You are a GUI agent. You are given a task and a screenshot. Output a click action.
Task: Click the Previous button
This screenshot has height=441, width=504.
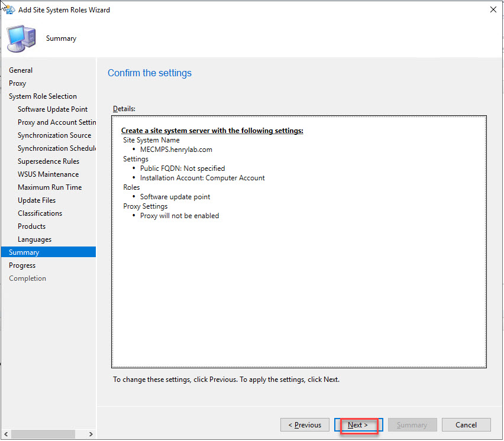(x=305, y=425)
